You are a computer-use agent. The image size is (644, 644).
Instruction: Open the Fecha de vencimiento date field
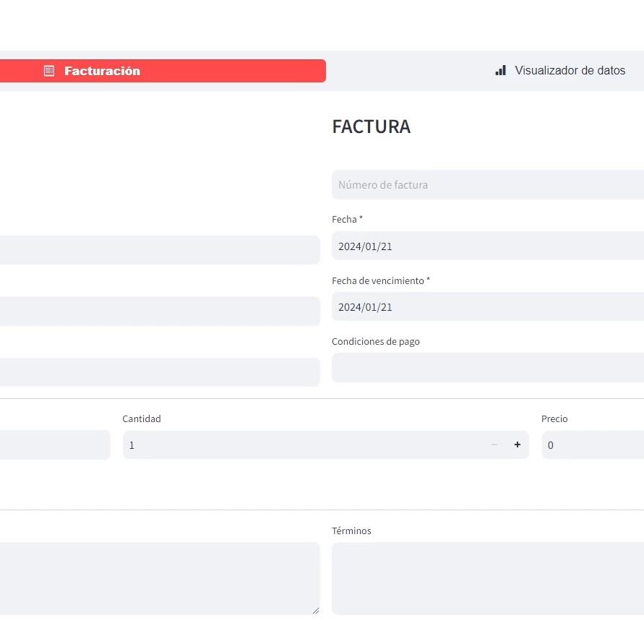pos(488,306)
